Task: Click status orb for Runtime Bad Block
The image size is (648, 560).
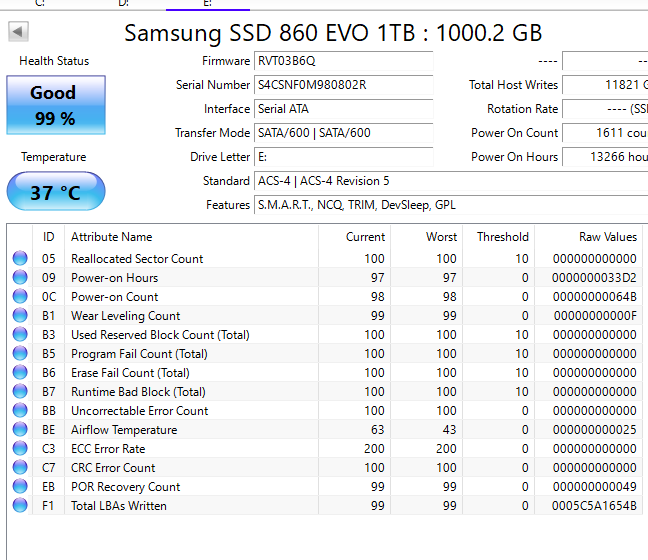Action: 20,391
